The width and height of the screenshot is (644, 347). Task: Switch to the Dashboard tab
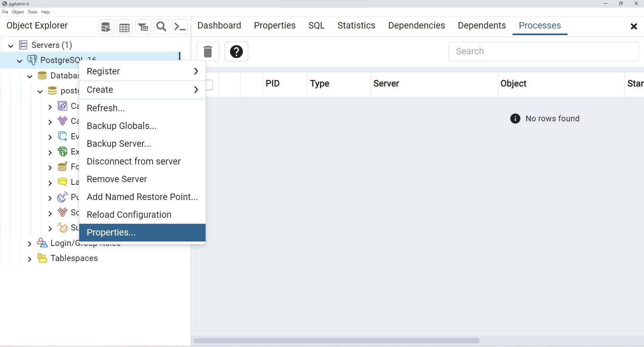click(219, 25)
